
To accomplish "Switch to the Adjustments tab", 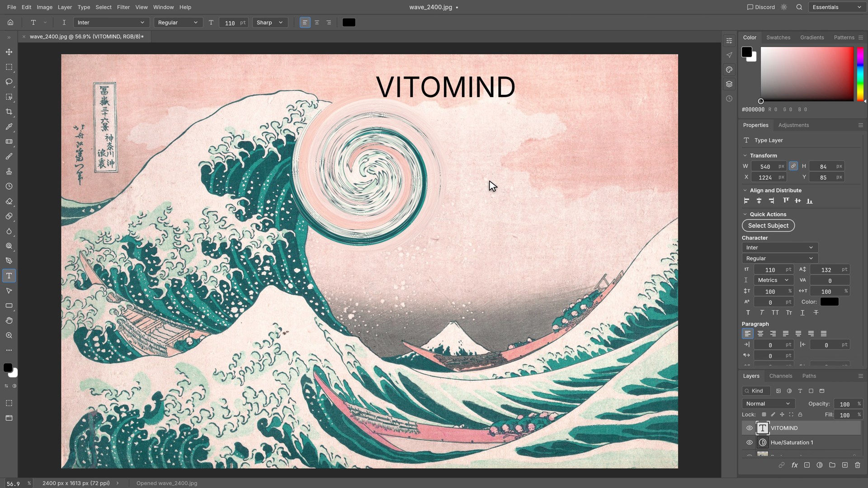I will click(793, 125).
